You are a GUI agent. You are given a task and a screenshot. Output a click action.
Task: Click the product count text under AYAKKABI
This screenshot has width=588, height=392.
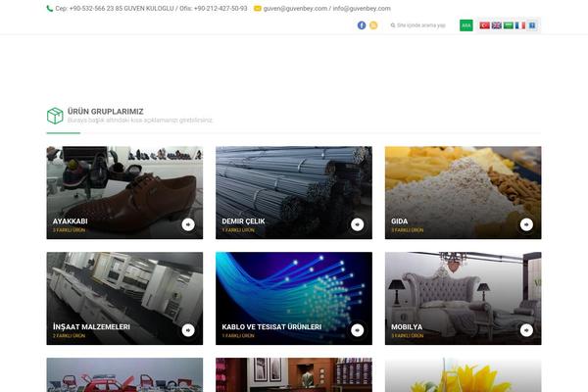pos(69,230)
